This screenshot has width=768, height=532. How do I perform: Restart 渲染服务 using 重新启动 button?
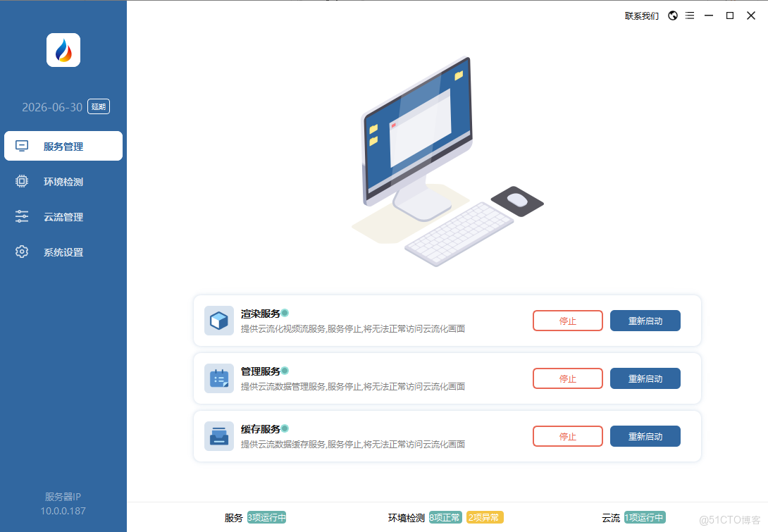[645, 321]
